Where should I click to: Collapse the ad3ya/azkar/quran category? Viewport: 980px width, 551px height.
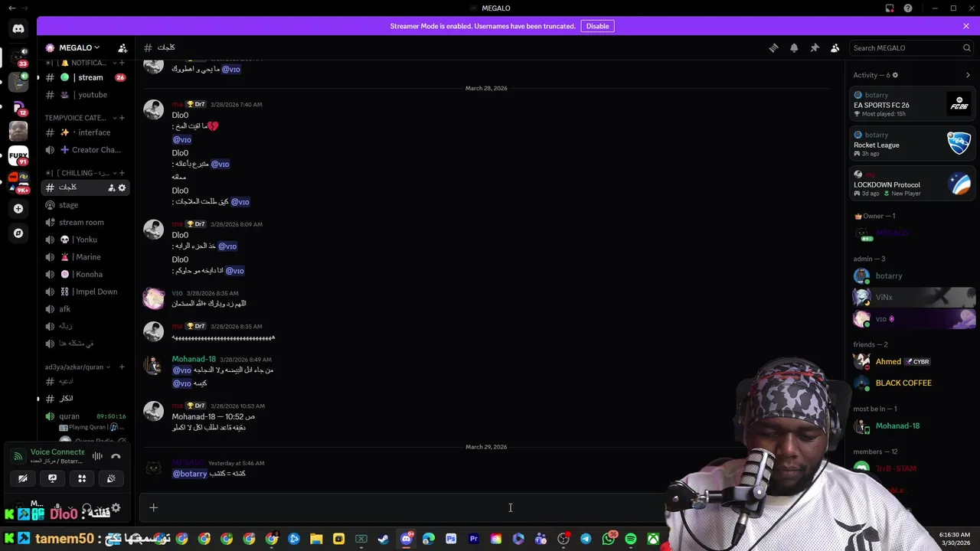[x=77, y=367]
